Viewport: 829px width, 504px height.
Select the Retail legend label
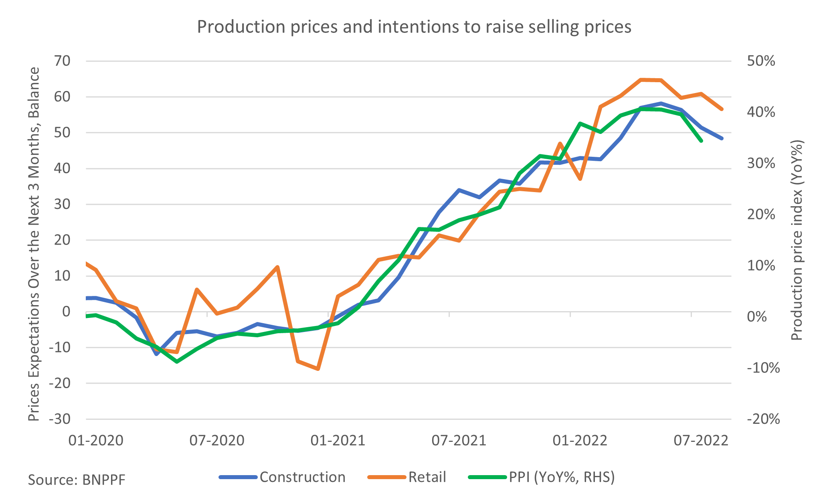(x=427, y=477)
